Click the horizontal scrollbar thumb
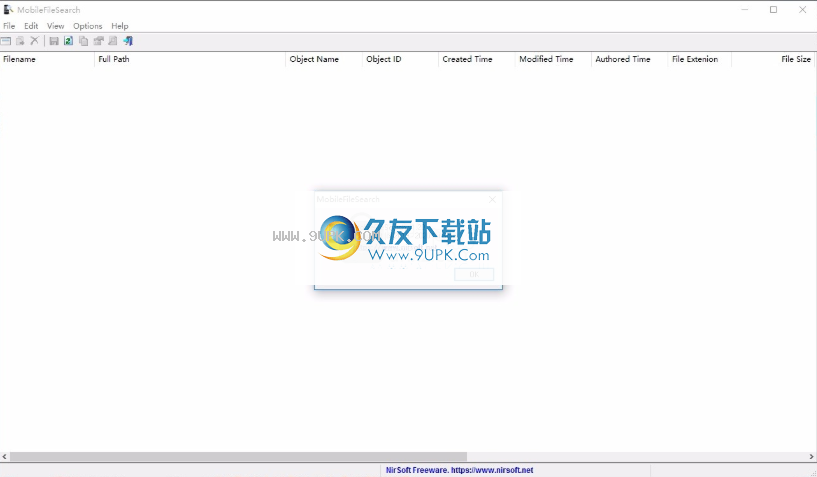817x477 pixels. 238,457
